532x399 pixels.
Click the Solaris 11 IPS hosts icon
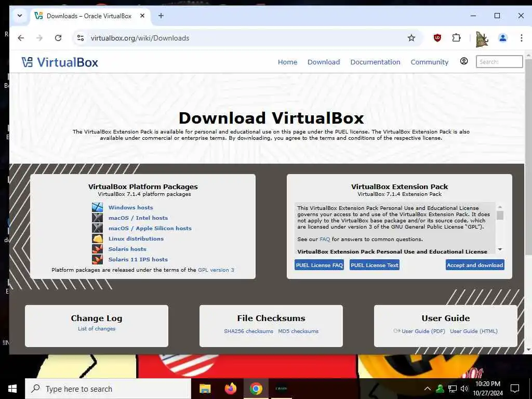[x=97, y=259]
